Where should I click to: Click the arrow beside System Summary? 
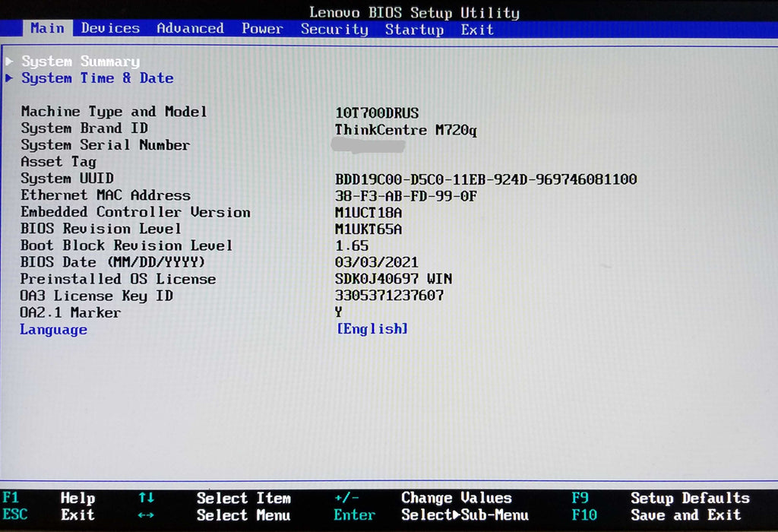(x=9, y=61)
